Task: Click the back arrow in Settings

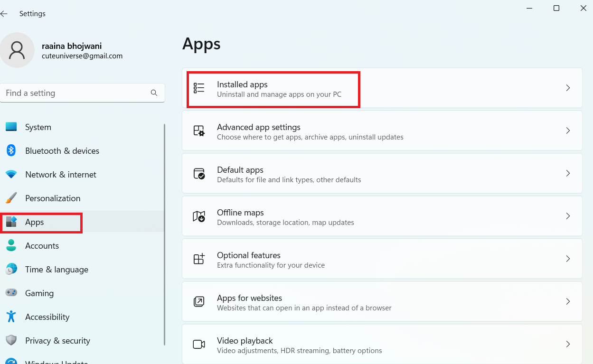Action: (4, 14)
